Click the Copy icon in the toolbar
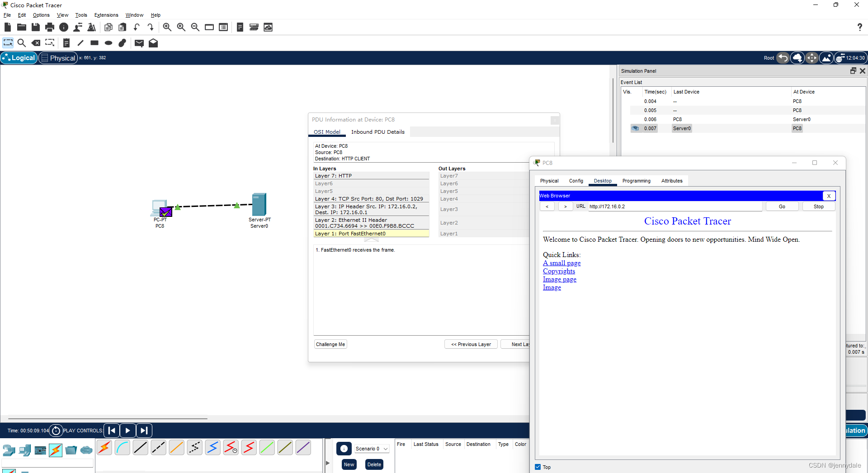The width and height of the screenshot is (868, 473). (108, 27)
